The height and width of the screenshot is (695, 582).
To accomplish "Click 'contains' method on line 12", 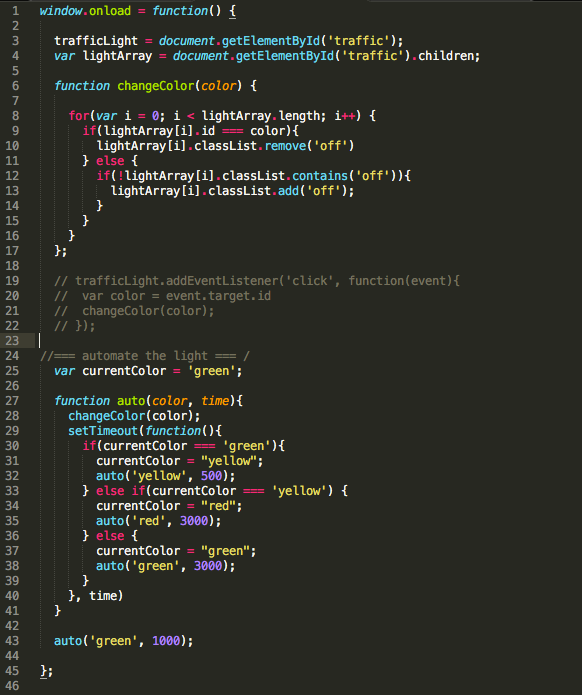I will point(320,176).
